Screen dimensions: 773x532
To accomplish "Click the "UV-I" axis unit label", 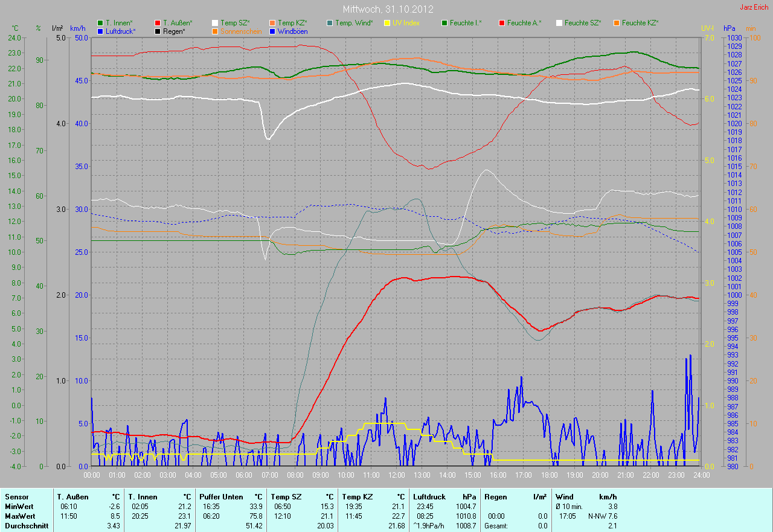I will [707, 28].
